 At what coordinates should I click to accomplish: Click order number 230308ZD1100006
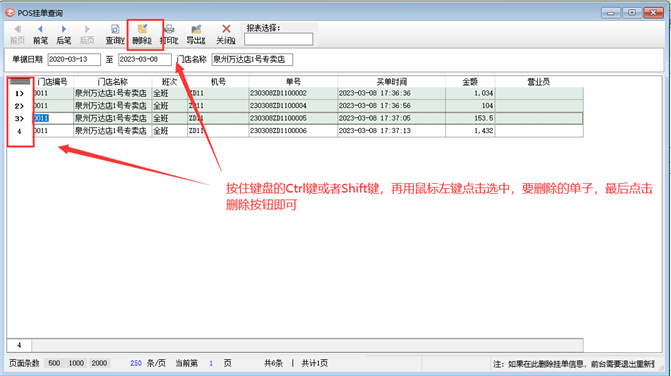[293, 131]
